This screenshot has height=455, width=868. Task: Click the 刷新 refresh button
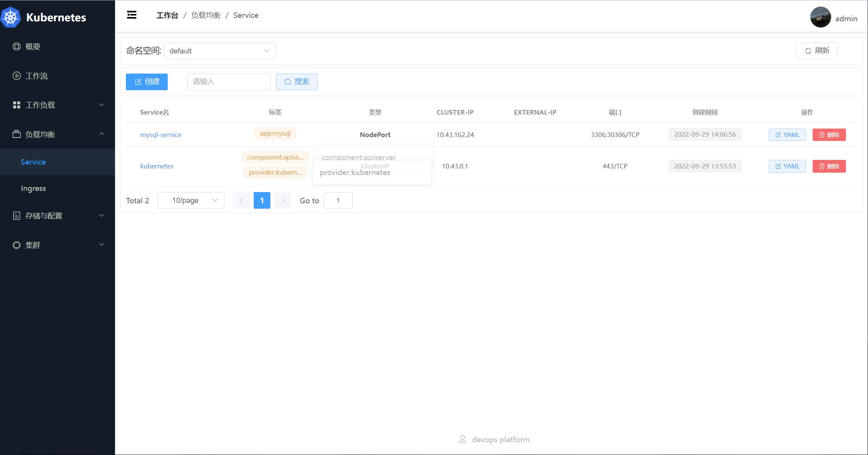tap(816, 51)
